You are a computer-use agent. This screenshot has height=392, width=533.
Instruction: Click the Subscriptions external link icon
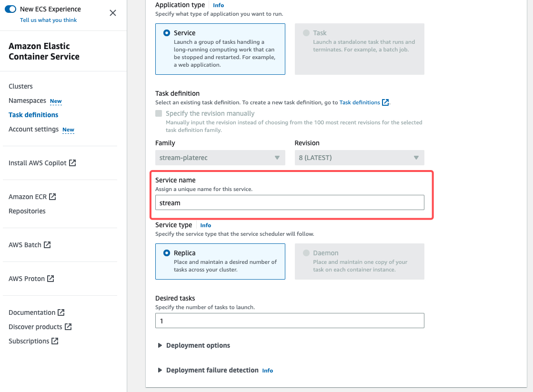tap(55, 341)
